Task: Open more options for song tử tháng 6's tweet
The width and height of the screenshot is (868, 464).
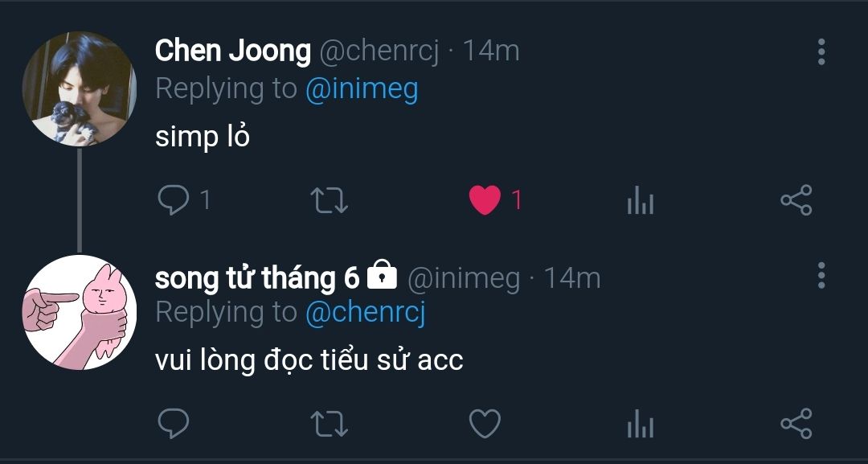Action: [x=821, y=275]
